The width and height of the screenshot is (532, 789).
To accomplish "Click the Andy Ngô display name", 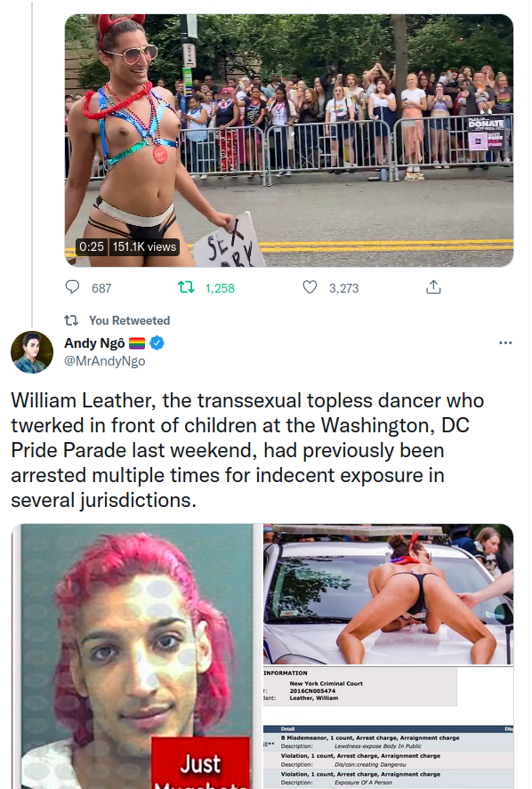I will click(x=94, y=343).
